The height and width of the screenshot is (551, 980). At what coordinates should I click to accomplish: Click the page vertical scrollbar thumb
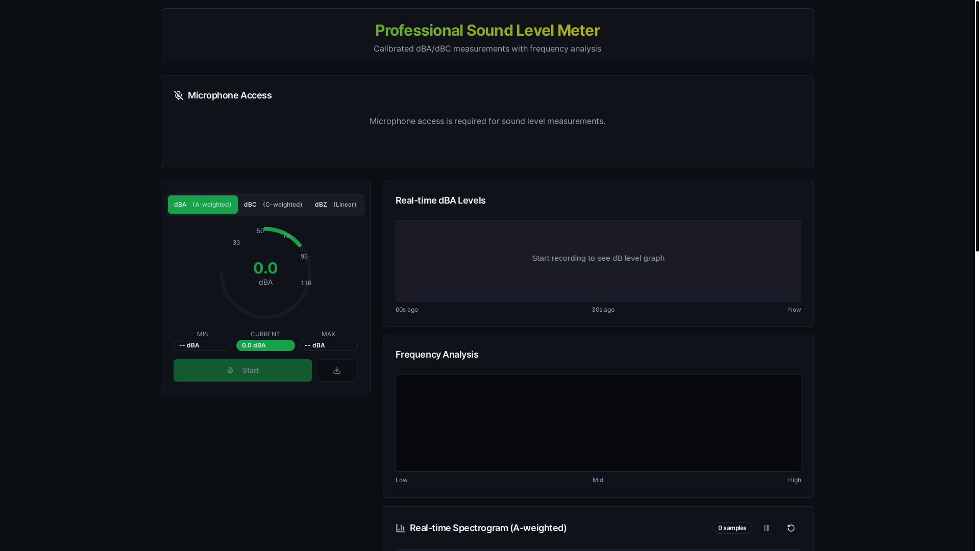977,126
